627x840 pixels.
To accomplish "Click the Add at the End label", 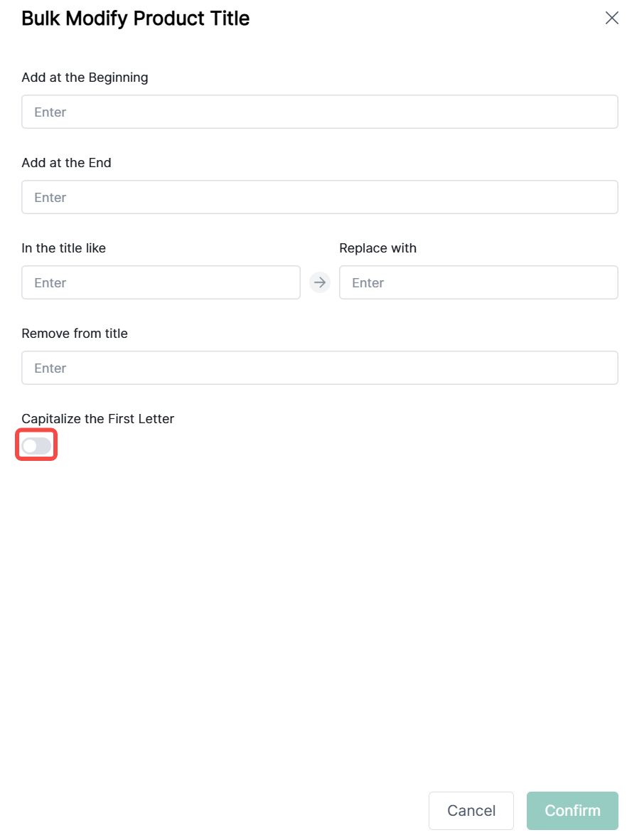I will [x=66, y=163].
